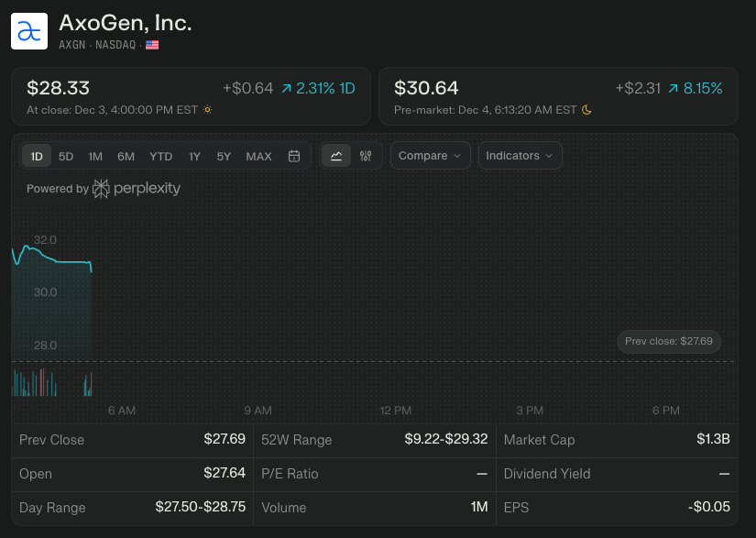Click the volume bars under the chart
The width and height of the screenshot is (756, 538).
coord(51,383)
